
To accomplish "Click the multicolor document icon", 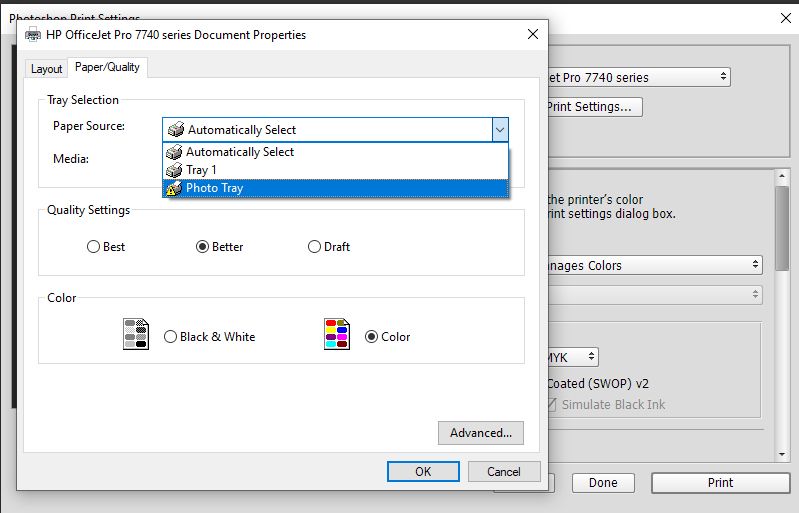I will point(337,334).
